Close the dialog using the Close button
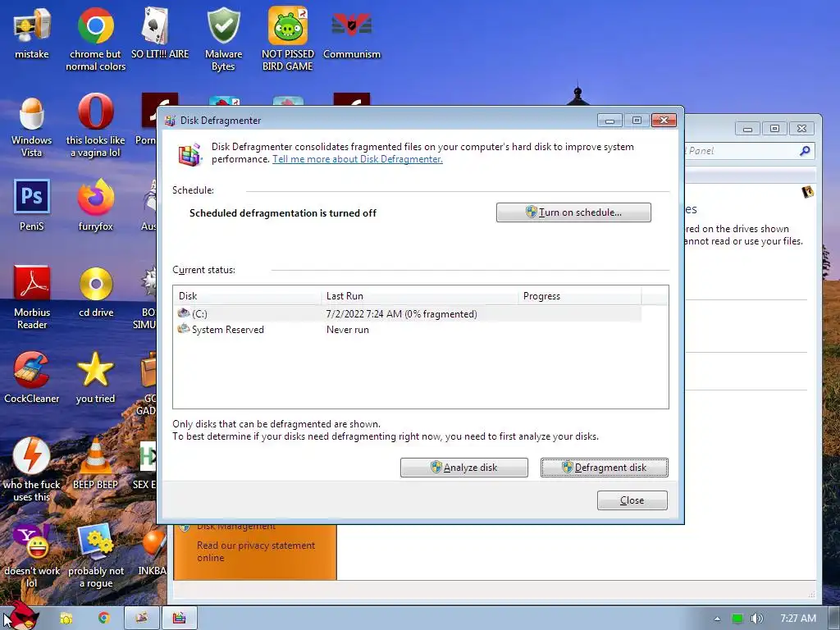 click(x=632, y=500)
